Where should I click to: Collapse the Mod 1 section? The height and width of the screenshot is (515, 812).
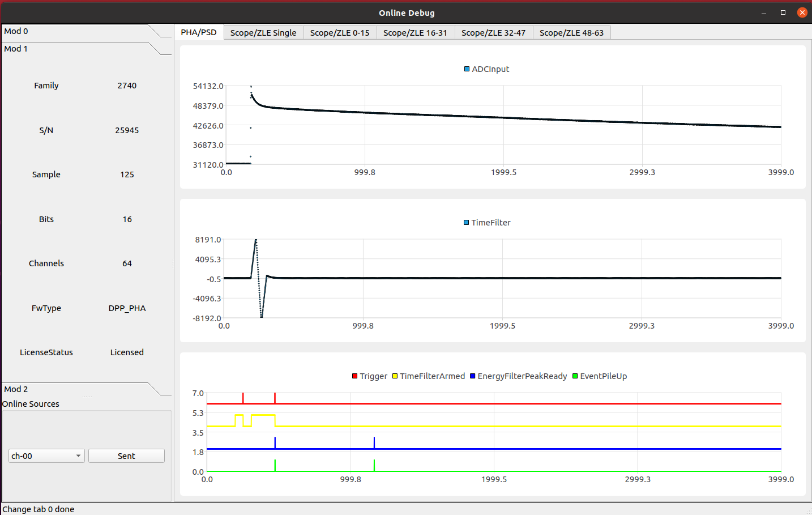(86, 49)
